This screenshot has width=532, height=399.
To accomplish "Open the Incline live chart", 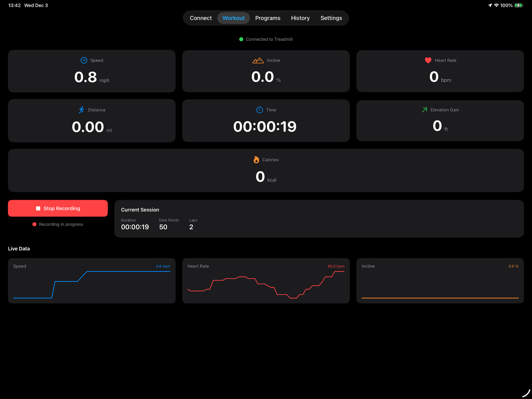I will pyautogui.click(x=440, y=281).
